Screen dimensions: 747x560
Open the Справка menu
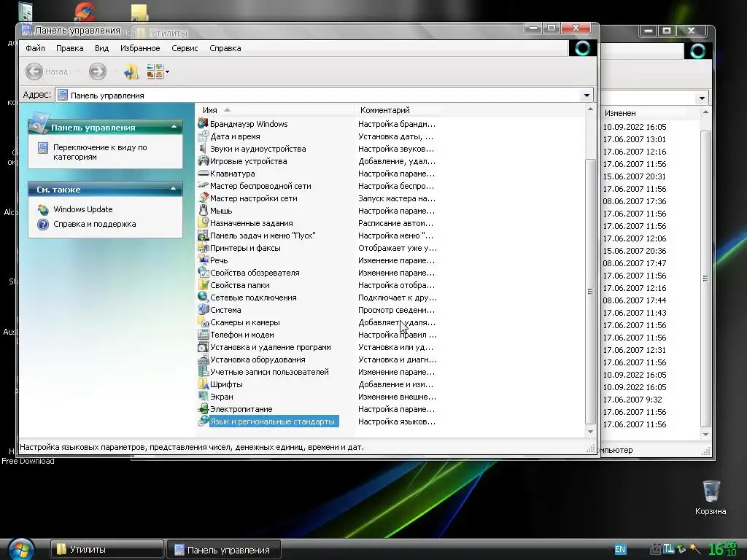click(x=225, y=48)
